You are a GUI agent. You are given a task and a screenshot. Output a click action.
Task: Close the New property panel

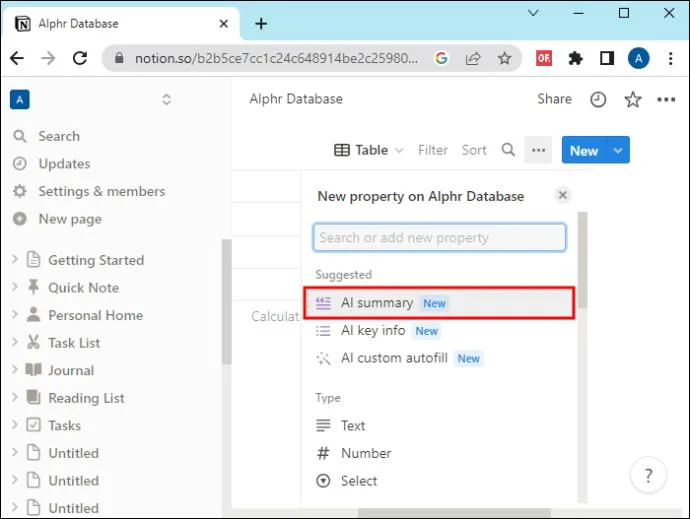[562, 195]
